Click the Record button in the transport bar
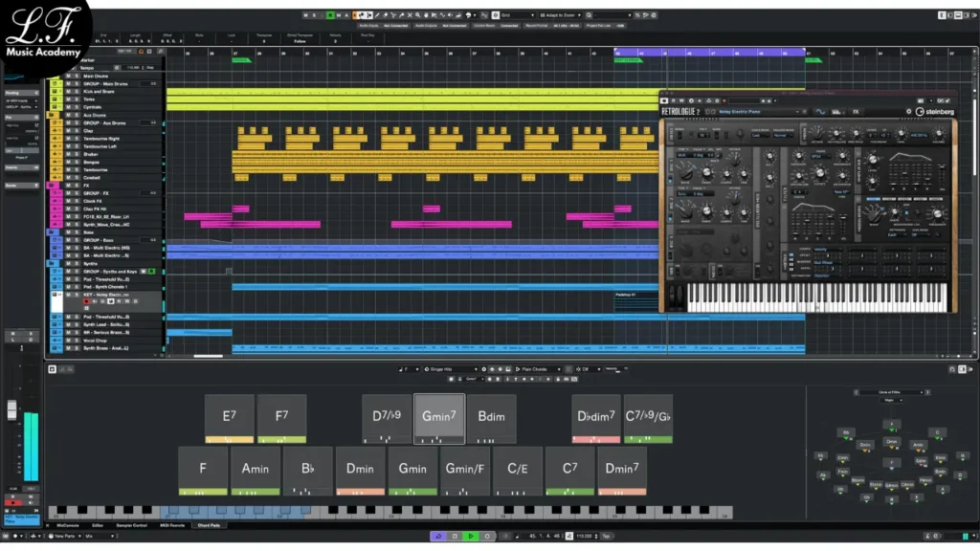This screenshot has width=980, height=551. (x=487, y=536)
